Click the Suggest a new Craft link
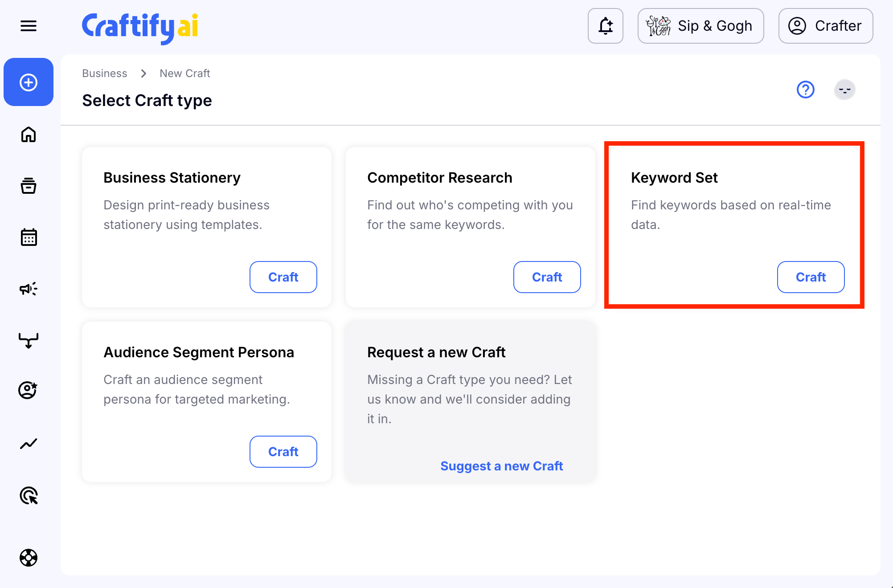893x588 pixels. pos(501,466)
